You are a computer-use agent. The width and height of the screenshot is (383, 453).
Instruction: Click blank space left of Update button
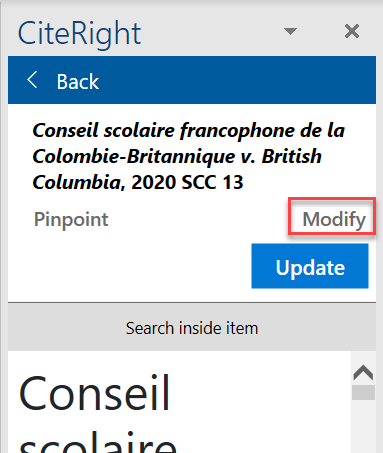130,266
